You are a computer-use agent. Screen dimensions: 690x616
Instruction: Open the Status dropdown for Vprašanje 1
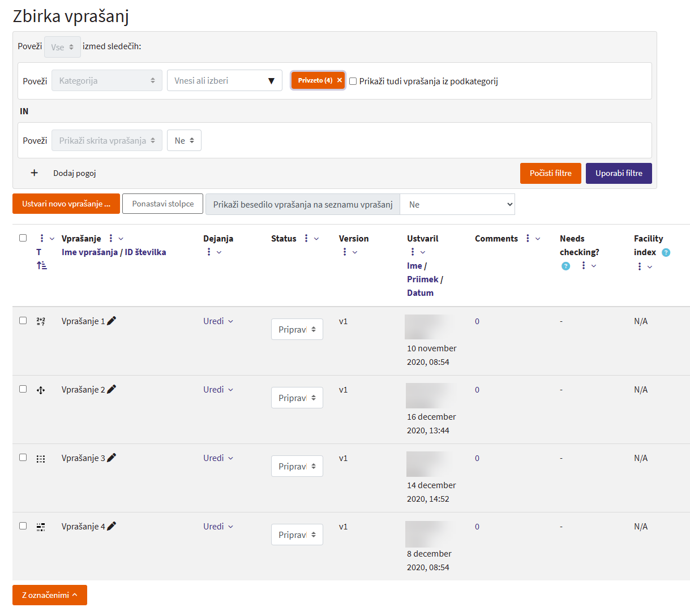pyautogui.click(x=297, y=329)
